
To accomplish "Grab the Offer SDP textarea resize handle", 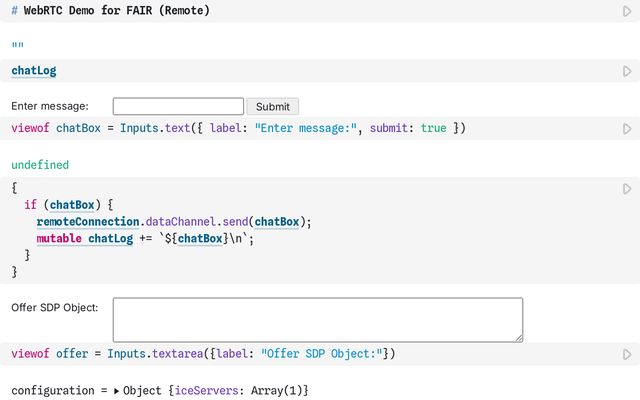I will (518, 338).
